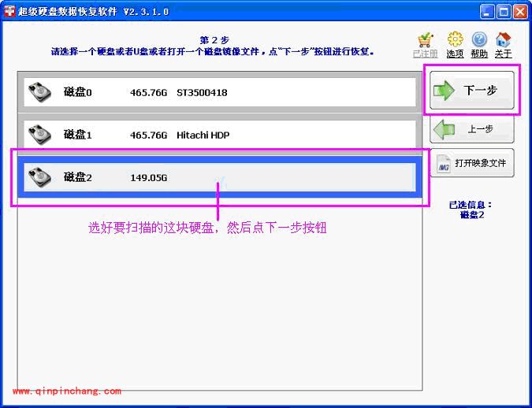This screenshot has width=532, height=408.
Task: Click the house-shaped 关于 icon
Action: tap(504, 39)
